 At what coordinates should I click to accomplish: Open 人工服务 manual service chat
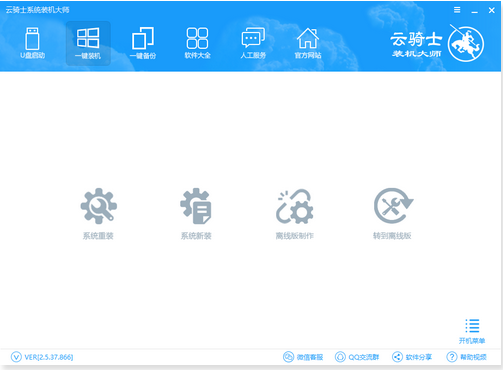click(x=253, y=43)
